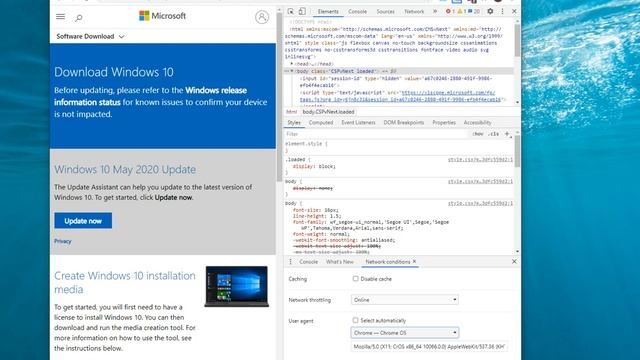
Task: Select the Styles pane tab
Action: pyautogui.click(x=294, y=122)
